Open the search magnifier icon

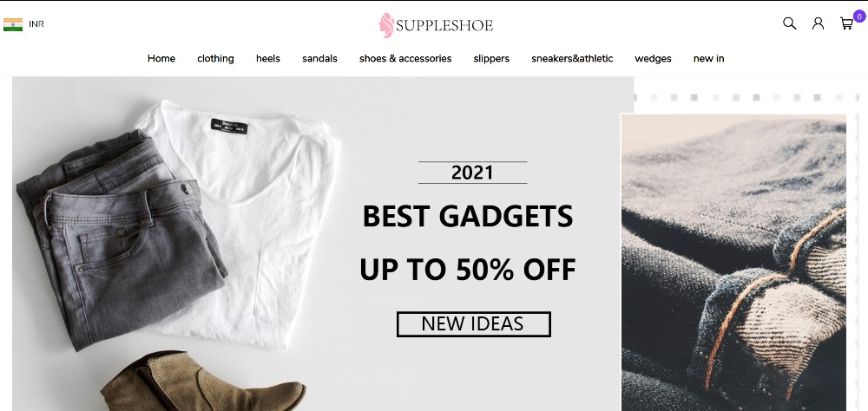click(789, 23)
